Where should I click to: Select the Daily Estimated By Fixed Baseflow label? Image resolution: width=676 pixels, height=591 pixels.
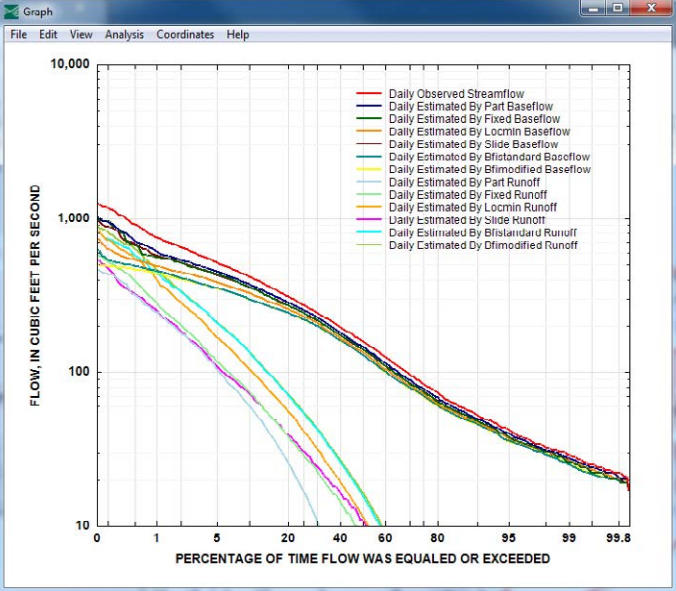pyautogui.click(x=472, y=119)
